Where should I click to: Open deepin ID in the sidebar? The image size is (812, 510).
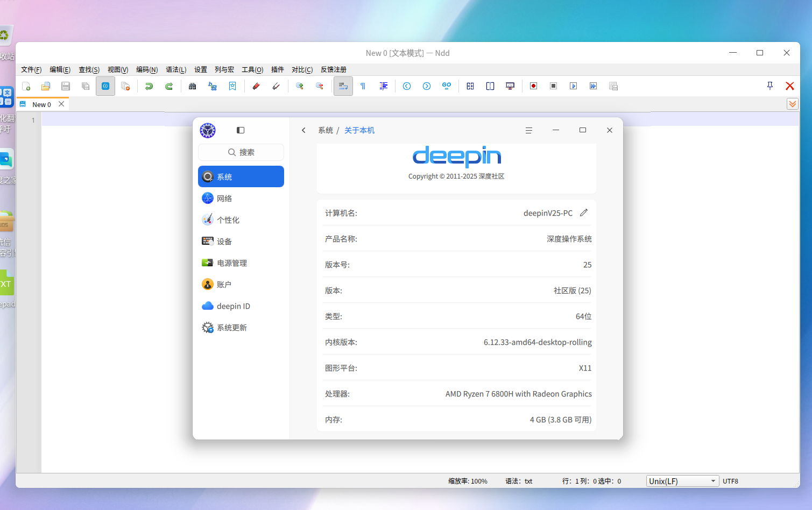(241, 306)
